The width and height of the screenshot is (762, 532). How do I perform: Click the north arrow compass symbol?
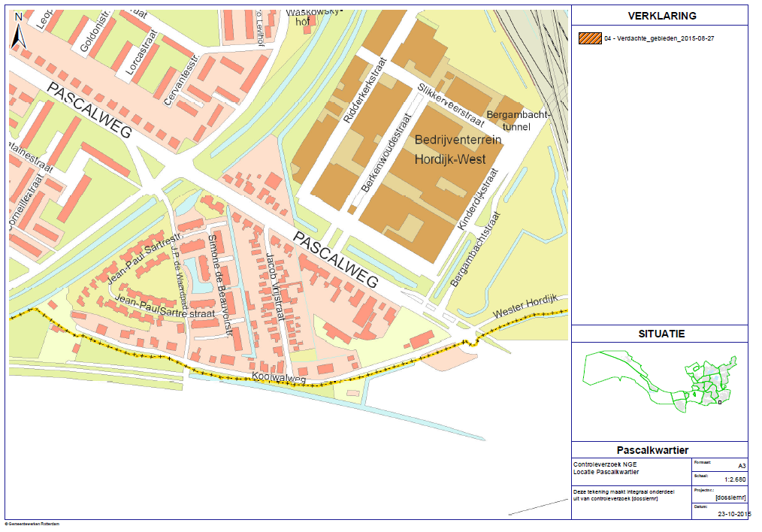click(19, 32)
